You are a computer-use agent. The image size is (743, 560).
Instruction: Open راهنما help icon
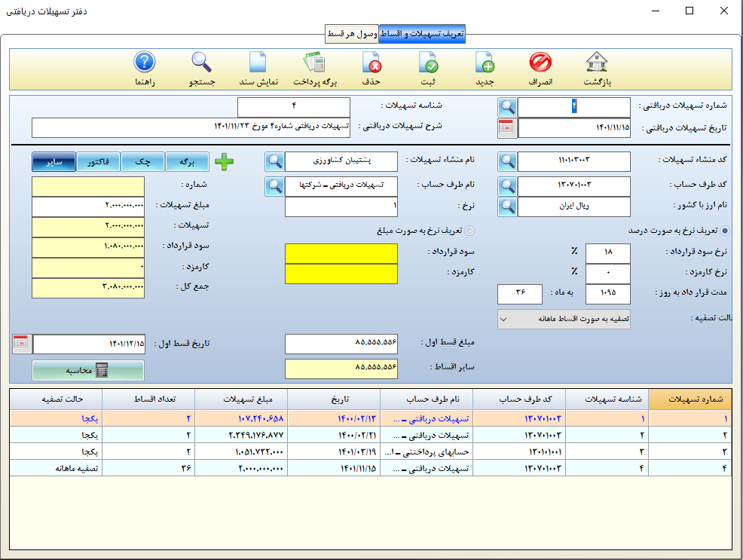(144, 63)
